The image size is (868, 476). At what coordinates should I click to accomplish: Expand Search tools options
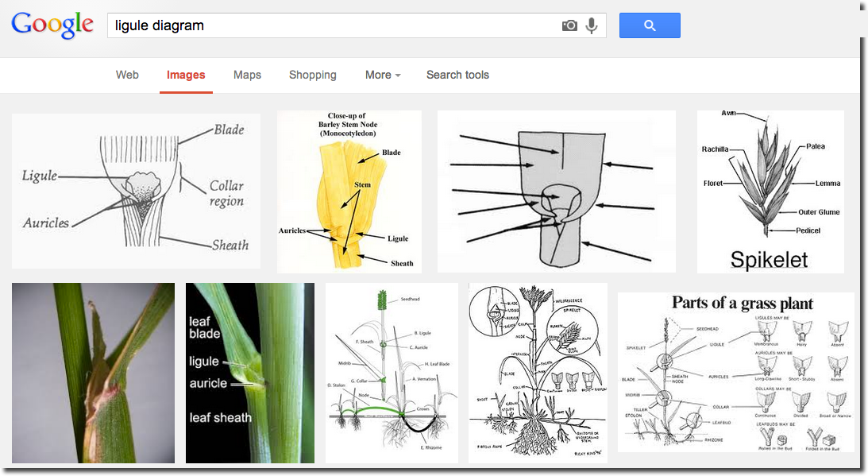coord(457,75)
